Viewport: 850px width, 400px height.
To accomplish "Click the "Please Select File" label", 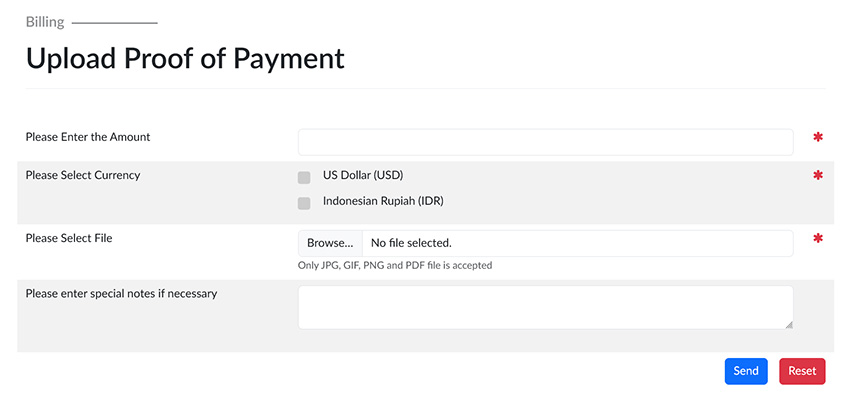I will pyautogui.click(x=69, y=238).
